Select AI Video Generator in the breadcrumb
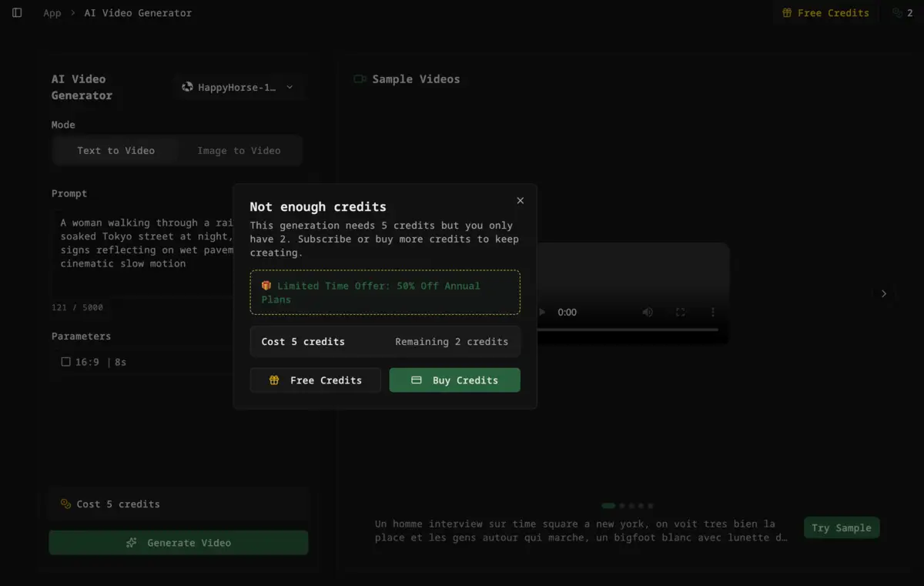The height and width of the screenshot is (586, 924). coord(137,12)
